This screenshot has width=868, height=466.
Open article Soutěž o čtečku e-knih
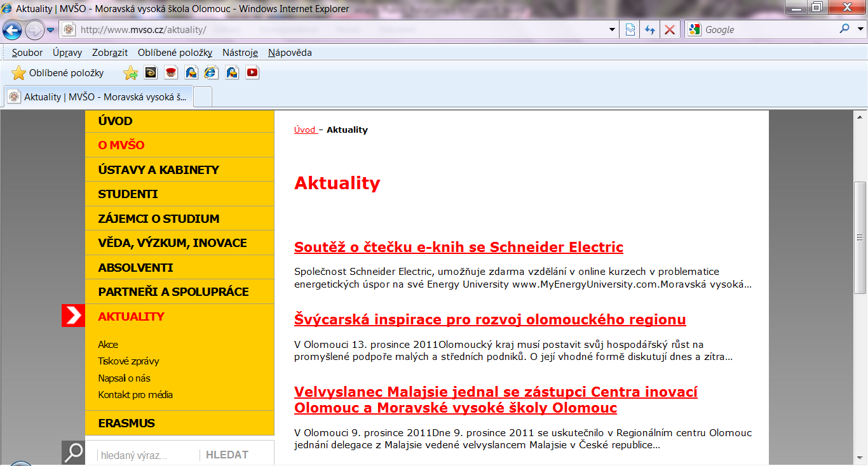click(459, 247)
